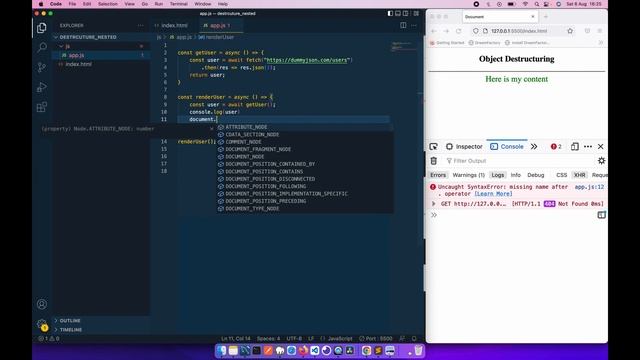Open the Accounts menu in the activity bar
This screenshot has width=640, height=360.
[x=42, y=304]
